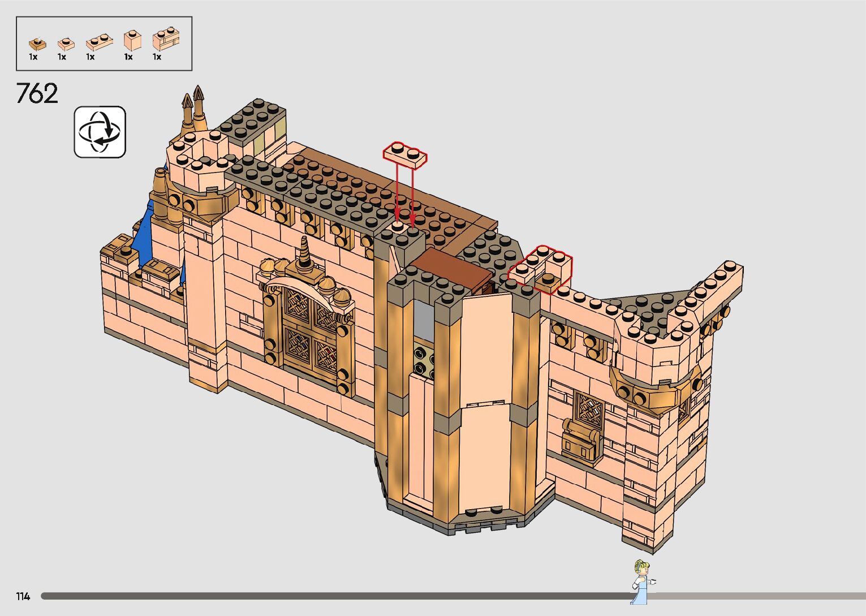Select the gold 1x1 plate in parts list
The image size is (866, 616).
[37, 44]
